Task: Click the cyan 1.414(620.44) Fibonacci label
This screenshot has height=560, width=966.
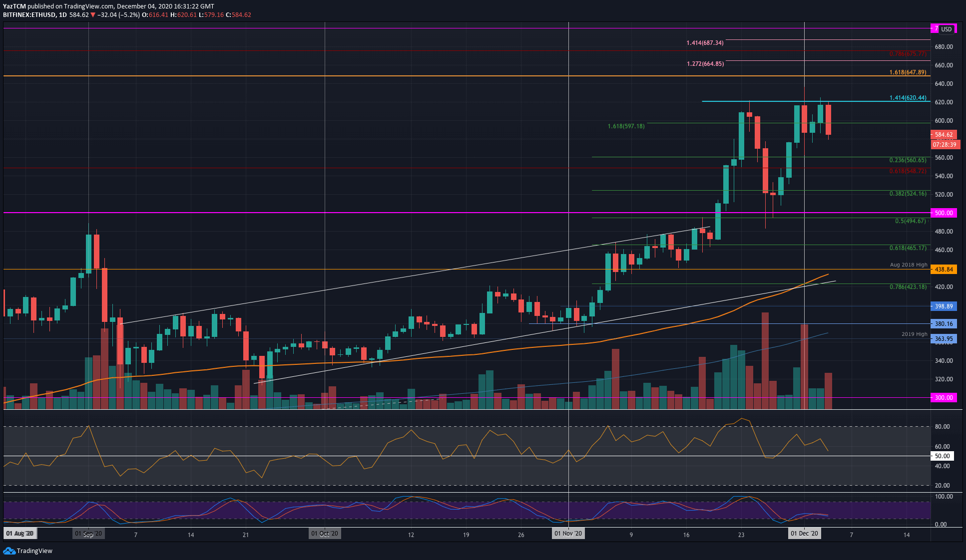Action: 908,98
